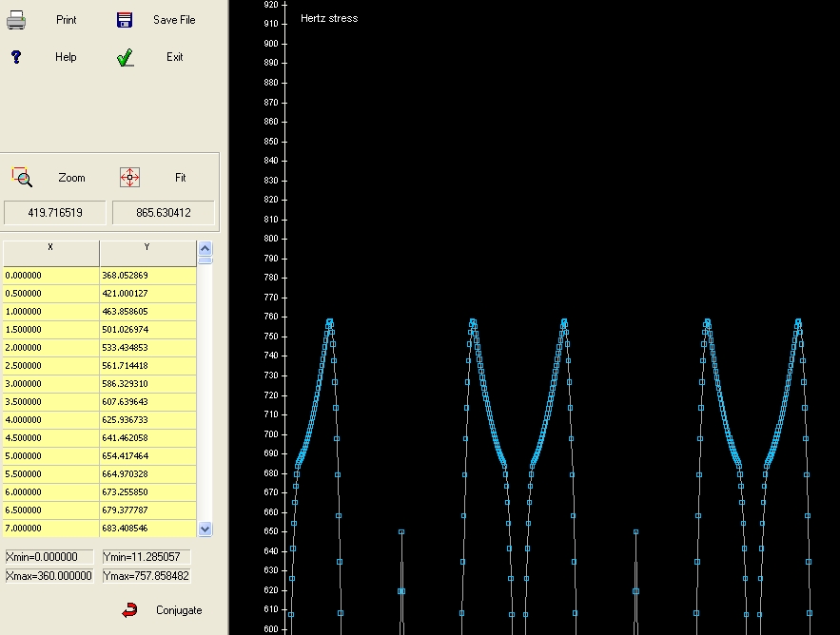Click the Save File label
The height and width of the screenshot is (635, 840).
174,20
